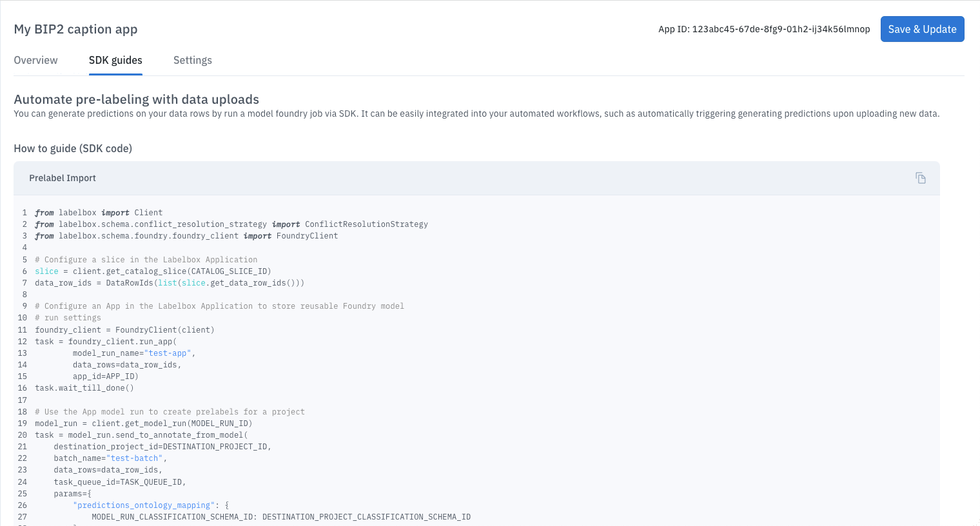Click the comment about creating prelabels for a project
The image size is (980, 526).
click(x=170, y=412)
